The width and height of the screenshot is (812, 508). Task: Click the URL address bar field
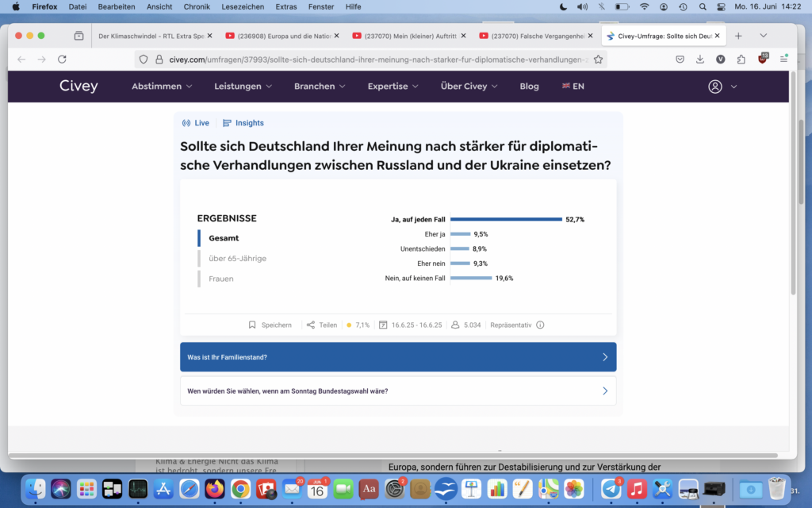point(373,59)
